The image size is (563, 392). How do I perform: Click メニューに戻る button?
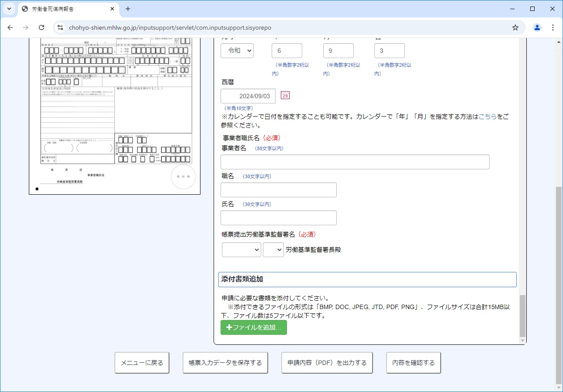point(142,363)
